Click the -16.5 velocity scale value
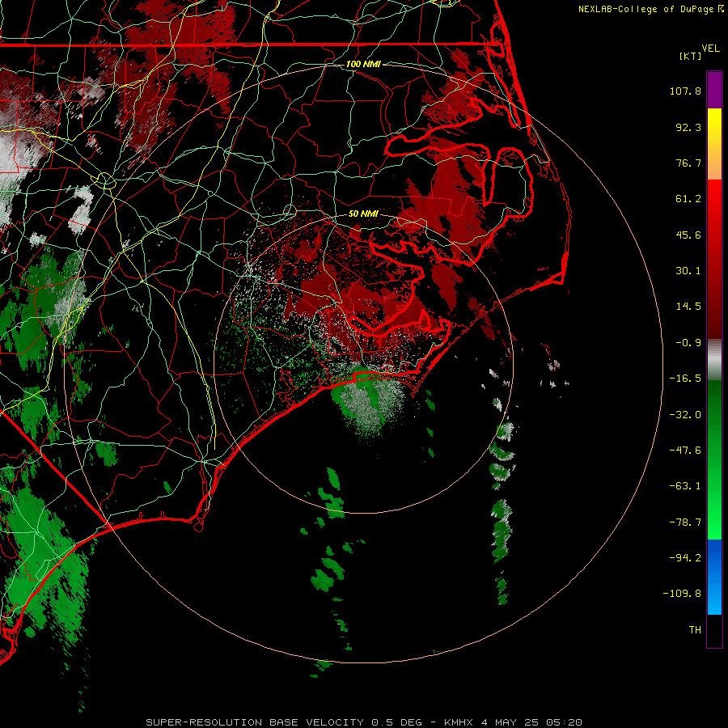 (x=685, y=379)
